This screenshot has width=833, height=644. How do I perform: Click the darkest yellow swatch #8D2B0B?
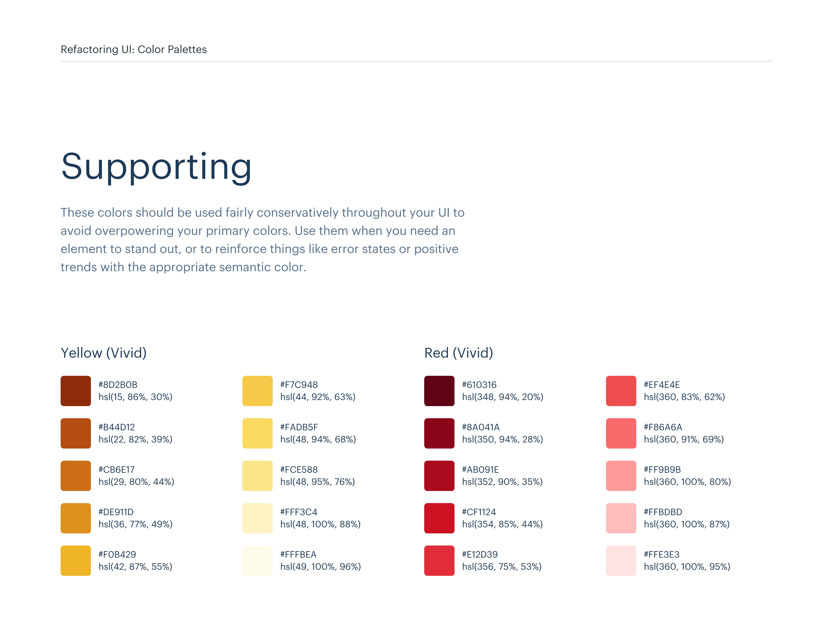pos(75,391)
